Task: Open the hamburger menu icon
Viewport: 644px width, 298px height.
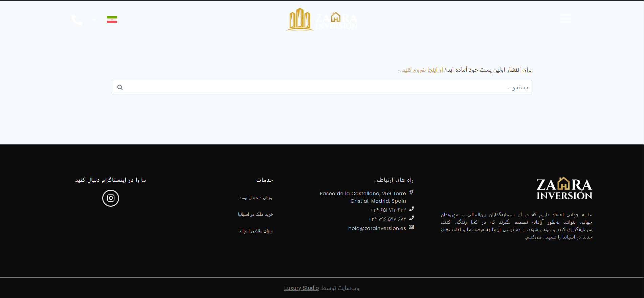Action: [566, 19]
